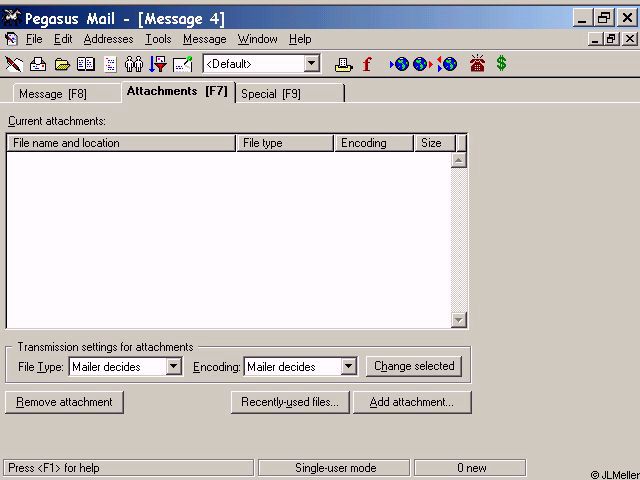
Task: Restore the inner Message 4 window
Action: [x=611, y=39]
